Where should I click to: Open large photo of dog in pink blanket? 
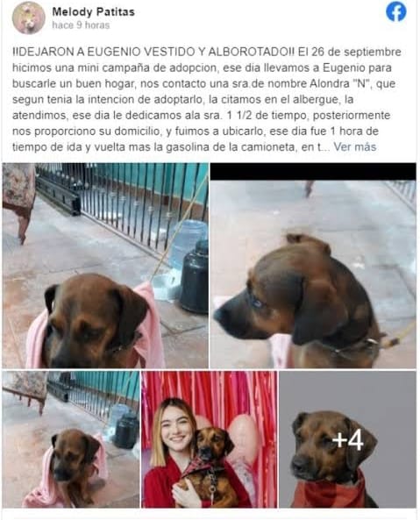pyautogui.click(x=105, y=266)
